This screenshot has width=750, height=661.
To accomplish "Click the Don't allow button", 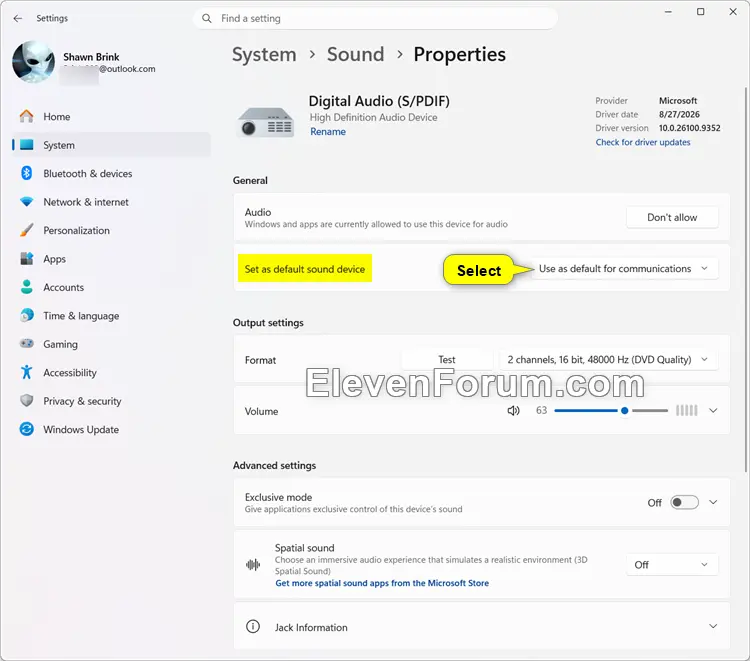I will click(672, 217).
